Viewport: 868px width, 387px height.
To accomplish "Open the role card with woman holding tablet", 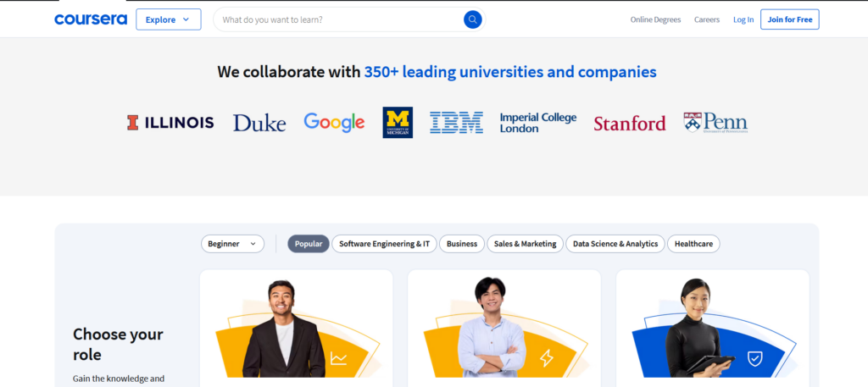I will 712,329.
